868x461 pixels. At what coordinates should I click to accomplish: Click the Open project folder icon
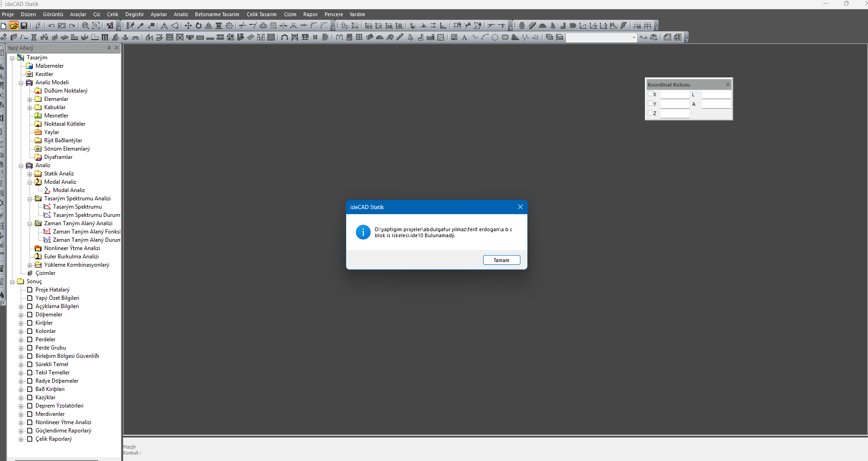pyautogui.click(x=14, y=26)
